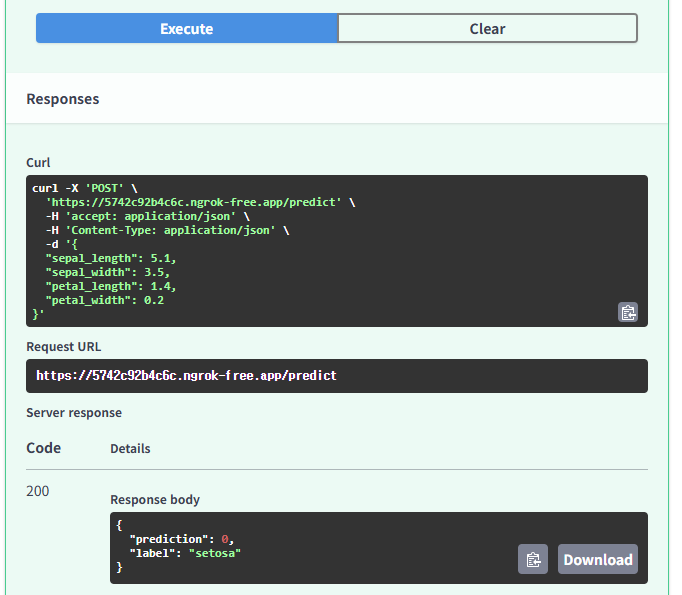Click the accept header line in curl

pos(140,216)
